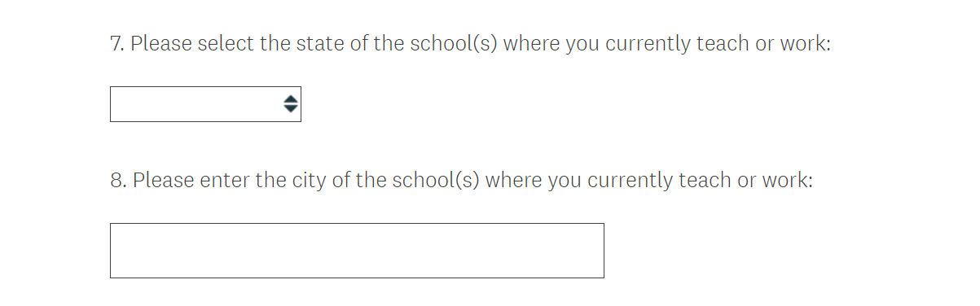Viewport: 980px width, 306px height.
Task: Click the question 7 state label text
Action: tap(470, 44)
